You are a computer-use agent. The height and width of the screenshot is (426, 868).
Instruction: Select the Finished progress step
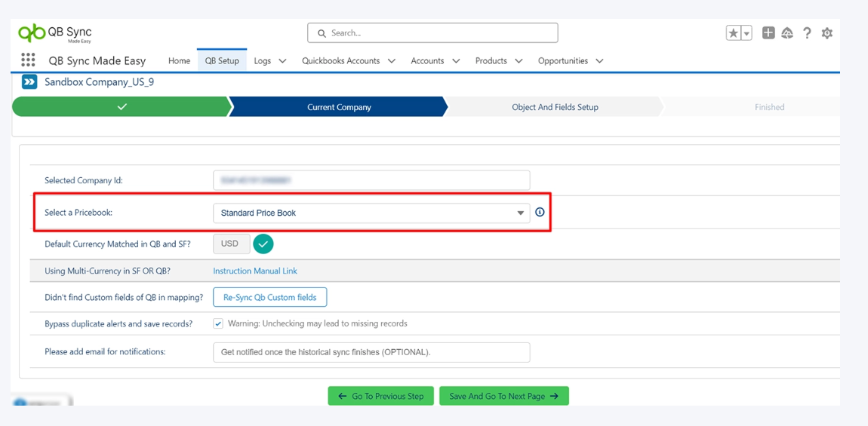[x=769, y=107]
